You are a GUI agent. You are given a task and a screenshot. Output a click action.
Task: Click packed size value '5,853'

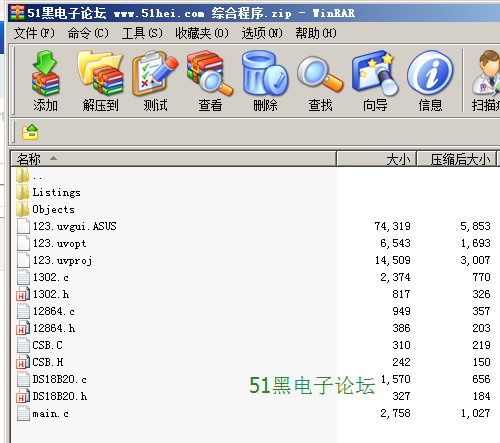(x=475, y=226)
